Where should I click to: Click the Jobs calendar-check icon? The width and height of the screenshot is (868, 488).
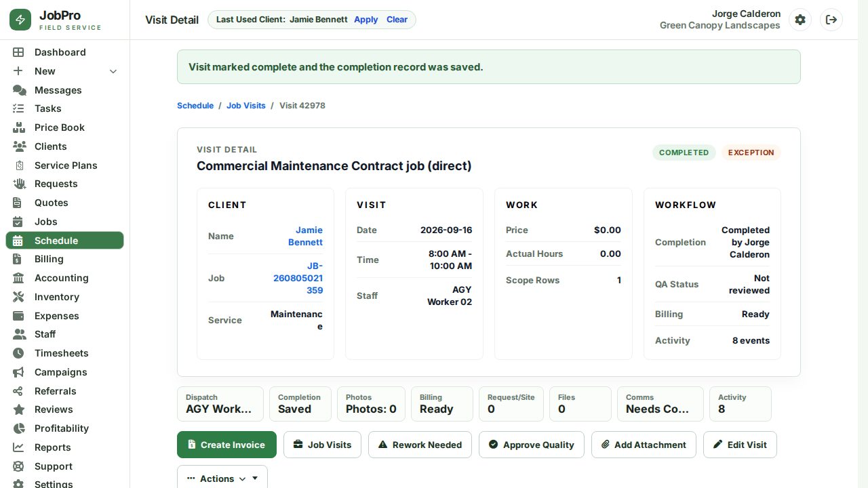point(18,222)
